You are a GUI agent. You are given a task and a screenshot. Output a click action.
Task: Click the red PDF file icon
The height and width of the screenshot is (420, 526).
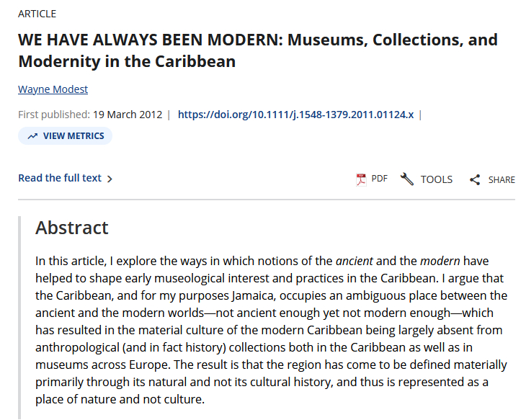[362, 179]
